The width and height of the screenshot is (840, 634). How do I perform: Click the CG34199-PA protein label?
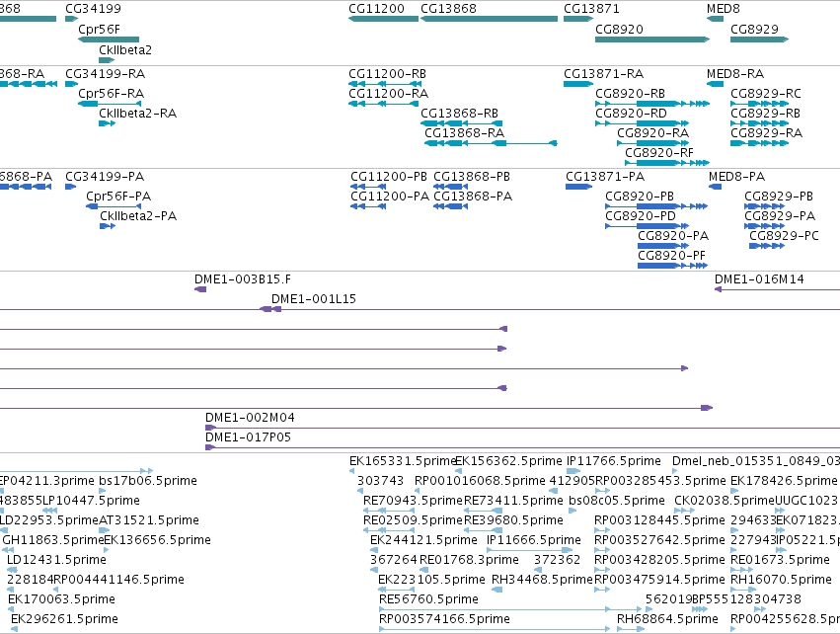pyautogui.click(x=105, y=177)
